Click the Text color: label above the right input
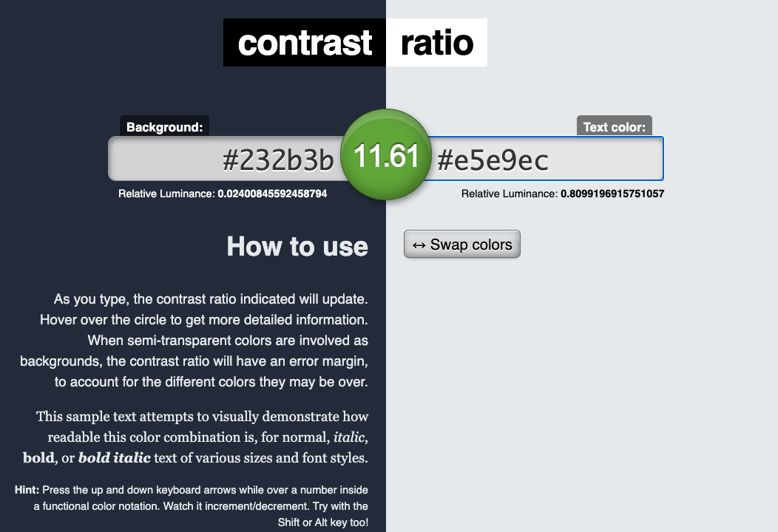778x532 pixels. (614, 126)
